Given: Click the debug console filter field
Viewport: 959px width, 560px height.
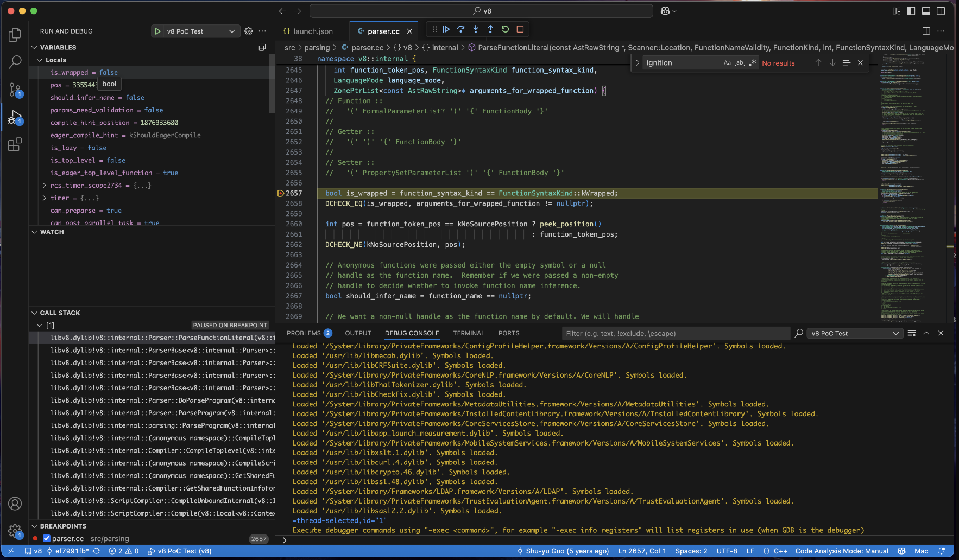Looking at the screenshot, I should coord(675,333).
